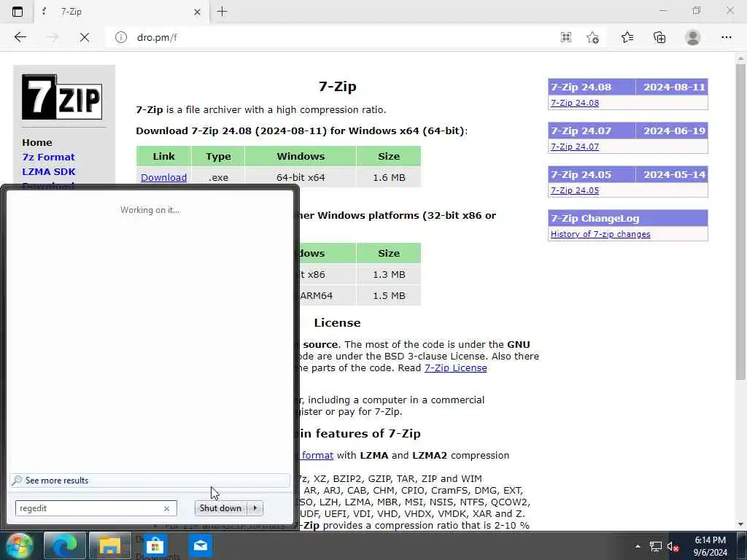Click the 7-Zip logo image
The width and height of the screenshot is (747, 560).
(x=62, y=97)
